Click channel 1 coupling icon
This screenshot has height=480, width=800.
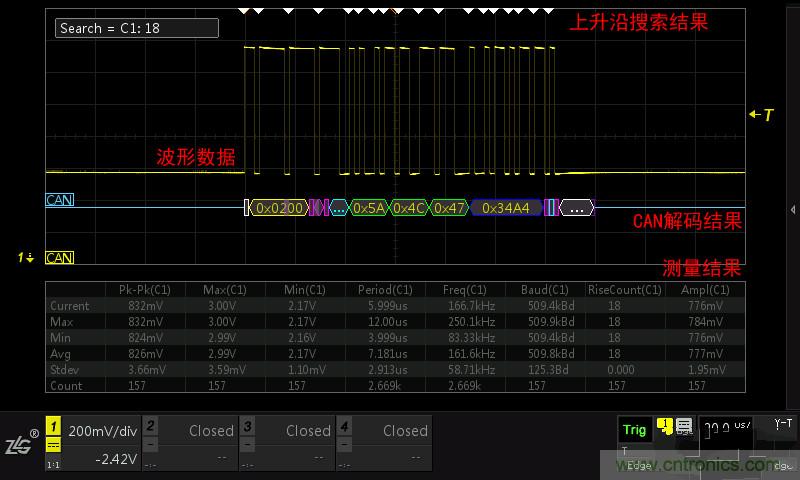(54, 444)
